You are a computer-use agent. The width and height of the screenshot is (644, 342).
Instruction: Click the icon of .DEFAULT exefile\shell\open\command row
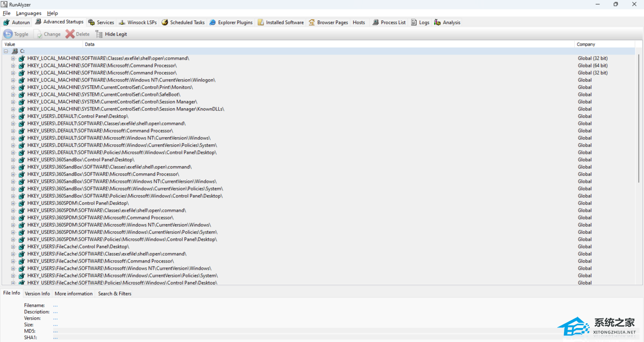pyautogui.click(x=21, y=123)
